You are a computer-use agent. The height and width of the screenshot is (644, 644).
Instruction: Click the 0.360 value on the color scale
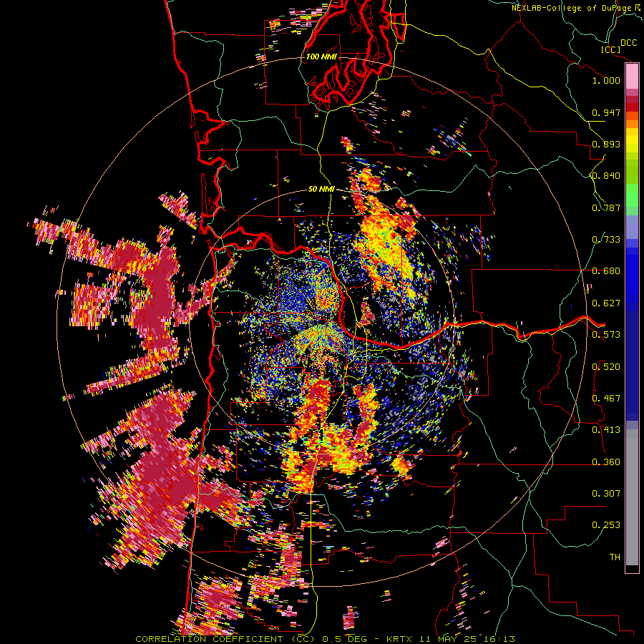pyautogui.click(x=606, y=462)
